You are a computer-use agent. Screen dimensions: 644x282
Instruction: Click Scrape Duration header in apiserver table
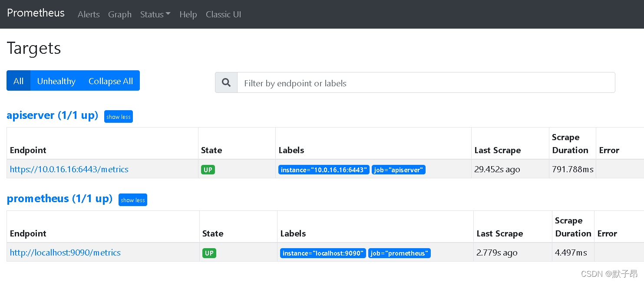[x=570, y=144]
